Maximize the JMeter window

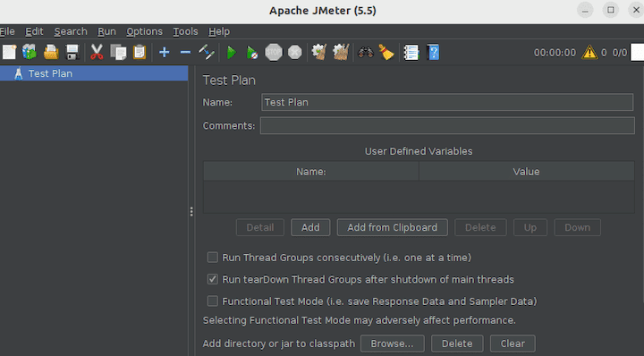(611, 10)
